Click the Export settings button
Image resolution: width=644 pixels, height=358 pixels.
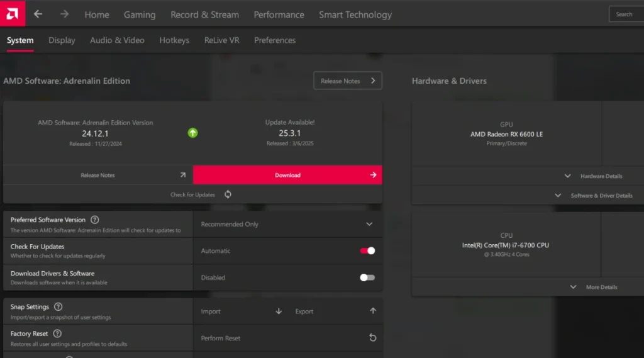click(336, 311)
